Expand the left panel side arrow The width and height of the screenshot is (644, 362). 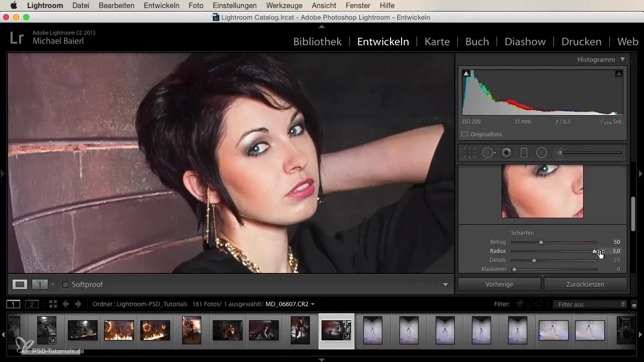point(3,173)
